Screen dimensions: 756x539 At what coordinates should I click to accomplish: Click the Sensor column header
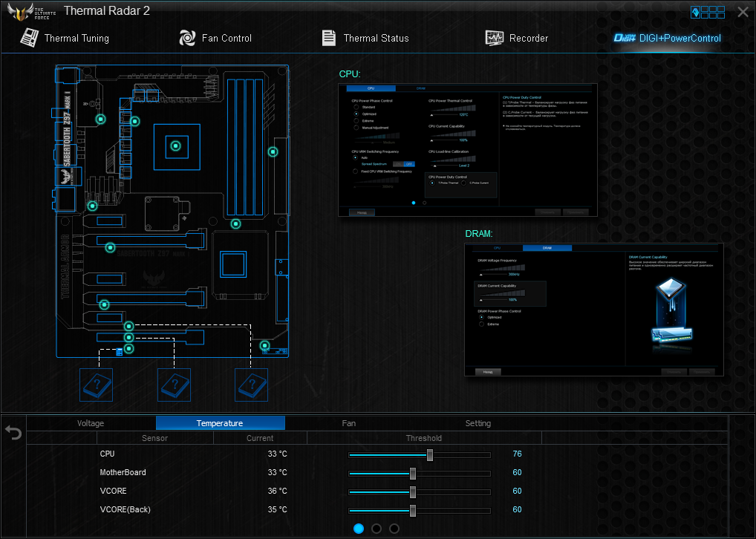pyautogui.click(x=154, y=438)
